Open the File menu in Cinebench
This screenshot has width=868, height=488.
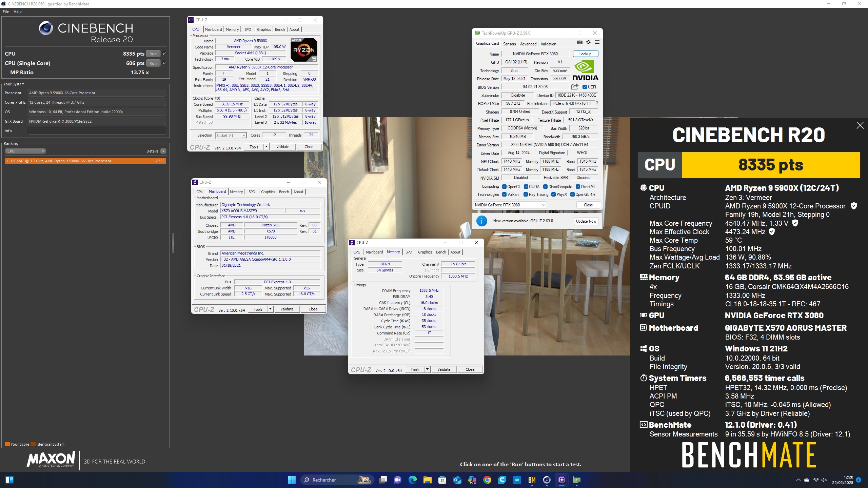tap(6, 12)
